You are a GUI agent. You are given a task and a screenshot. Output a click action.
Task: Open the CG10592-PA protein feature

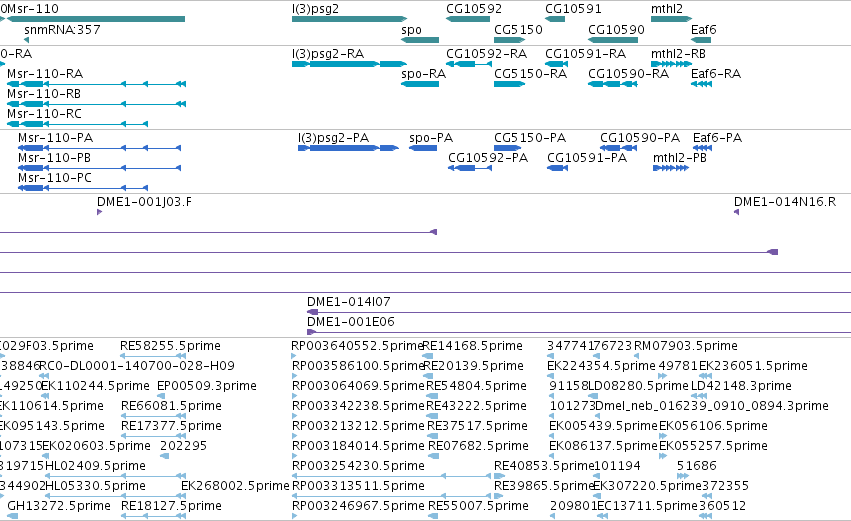(470, 168)
